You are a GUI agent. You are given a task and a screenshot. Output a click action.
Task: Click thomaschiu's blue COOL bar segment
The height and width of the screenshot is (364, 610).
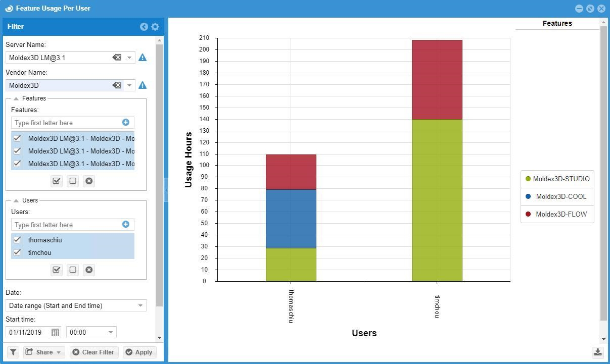click(291, 219)
